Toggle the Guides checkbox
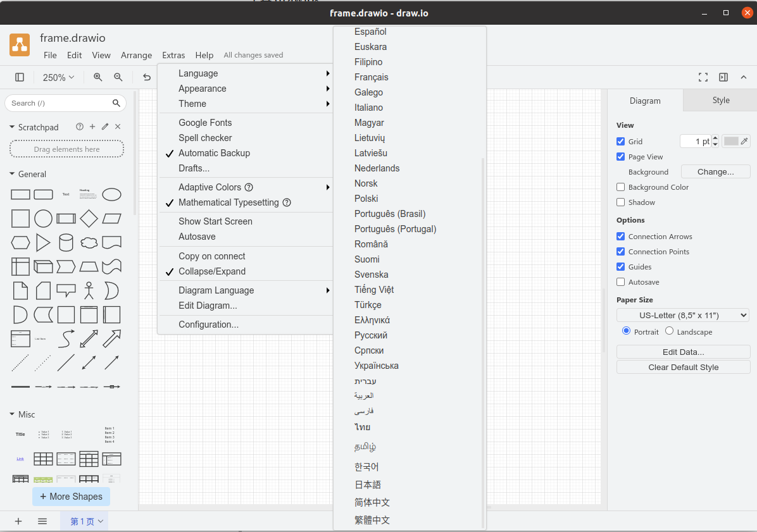This screenshot has width=757, height=532. (621, 267)
